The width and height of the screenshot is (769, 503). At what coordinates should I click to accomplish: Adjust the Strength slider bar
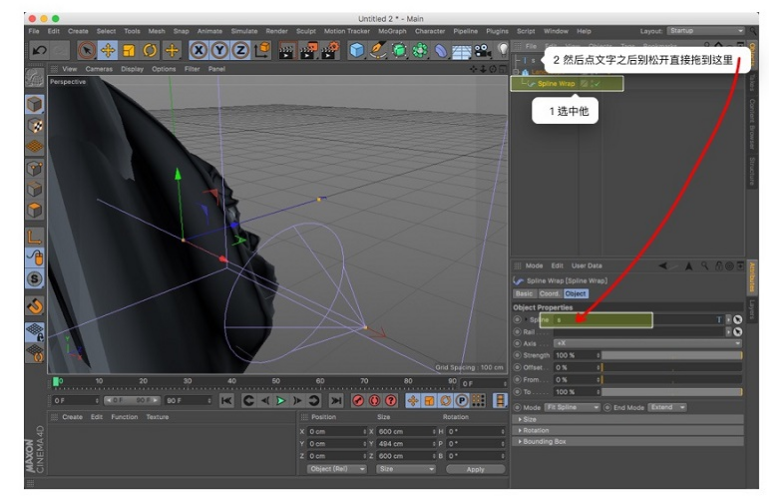pos(671,355)
